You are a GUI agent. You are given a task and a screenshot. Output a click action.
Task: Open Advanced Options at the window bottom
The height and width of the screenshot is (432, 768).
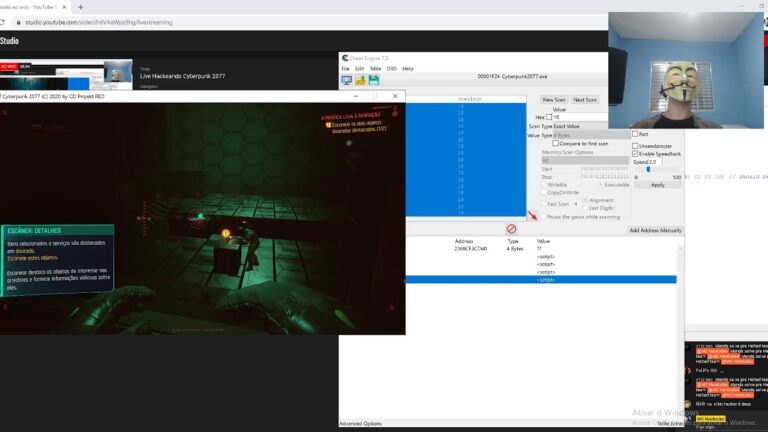(x=360, y=423)
